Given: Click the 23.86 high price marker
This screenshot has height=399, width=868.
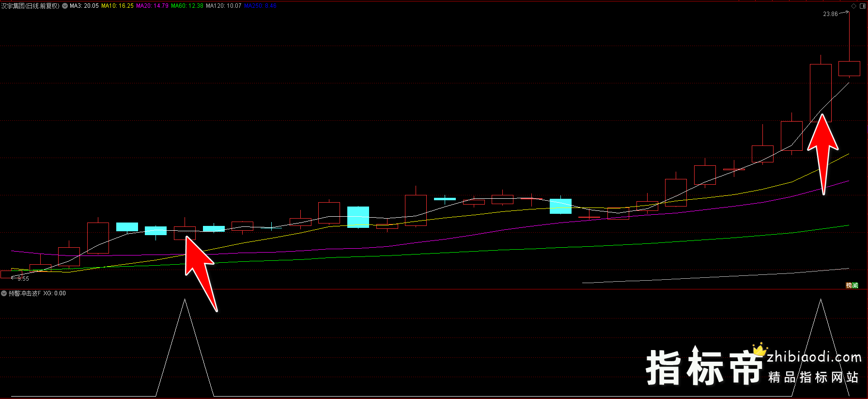Looking at the screenshot, I should 830,14.
